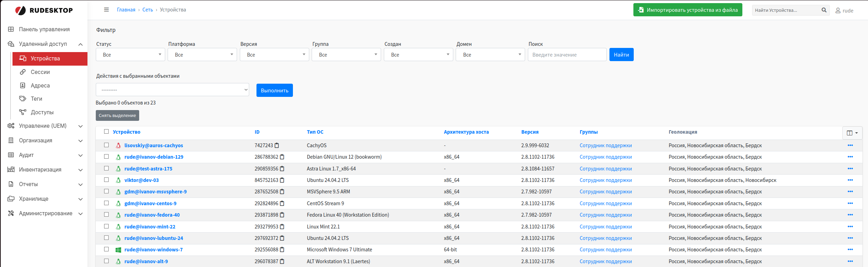Tick the select-all checkbox in the table header

[x=106, y=132]
